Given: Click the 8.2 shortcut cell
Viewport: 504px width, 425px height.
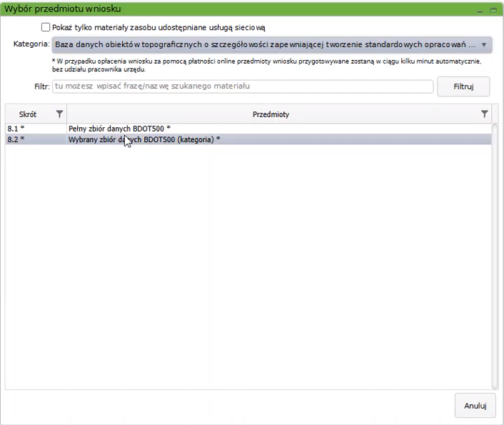Looking at the screenshot, I should (16, 139).
